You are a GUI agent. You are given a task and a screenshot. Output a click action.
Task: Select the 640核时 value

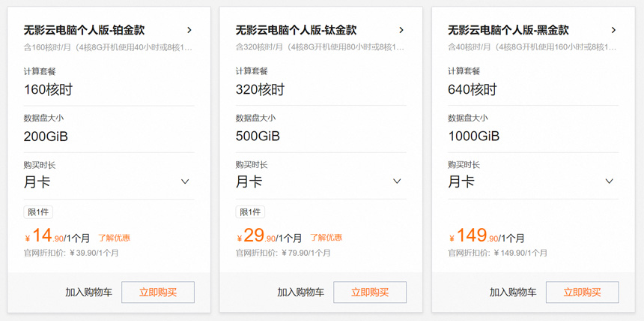473,90
